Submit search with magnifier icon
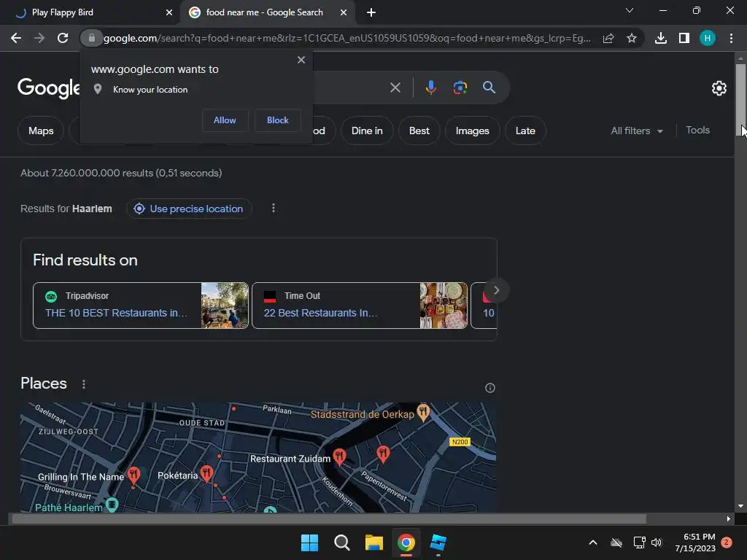 coord(489,87)
